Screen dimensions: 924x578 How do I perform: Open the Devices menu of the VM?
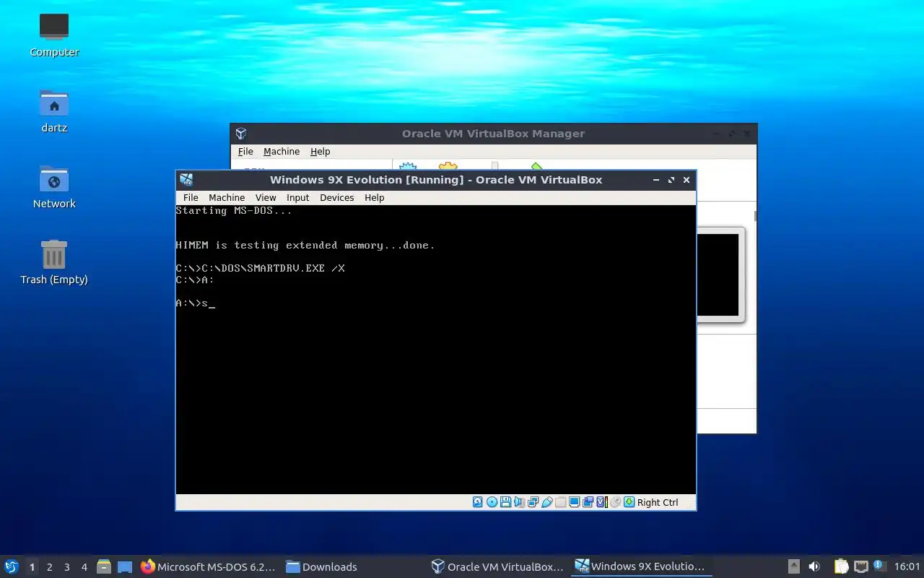coord(337,197)
